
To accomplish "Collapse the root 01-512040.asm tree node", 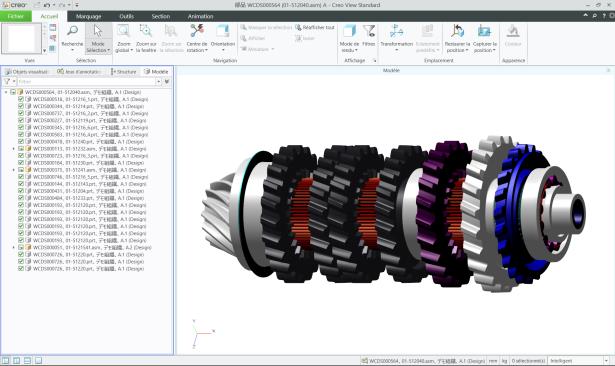I will pyautogui.click(x=6, y=92).
